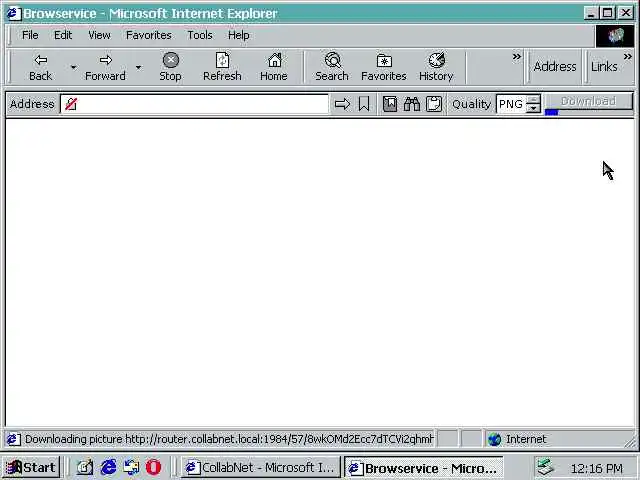The image size is (640, 480).
Task: Click the status bar page icon
Action: coord(13,440)
